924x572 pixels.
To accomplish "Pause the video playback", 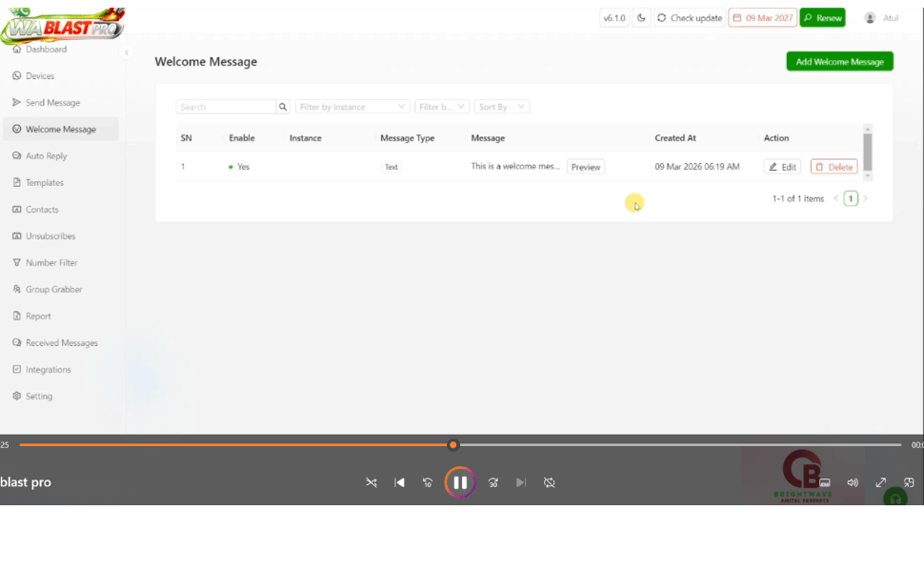I will click(x=459, y=482).
